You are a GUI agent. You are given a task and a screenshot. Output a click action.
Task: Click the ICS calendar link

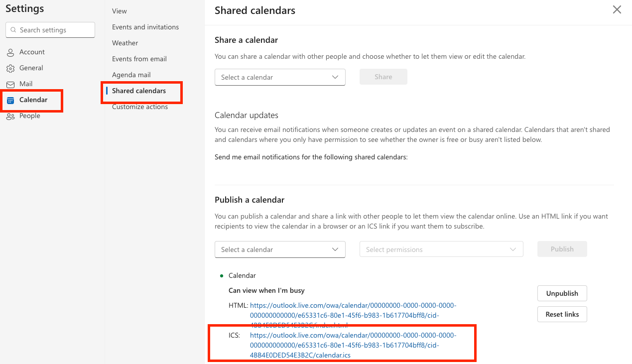point(353,345)
